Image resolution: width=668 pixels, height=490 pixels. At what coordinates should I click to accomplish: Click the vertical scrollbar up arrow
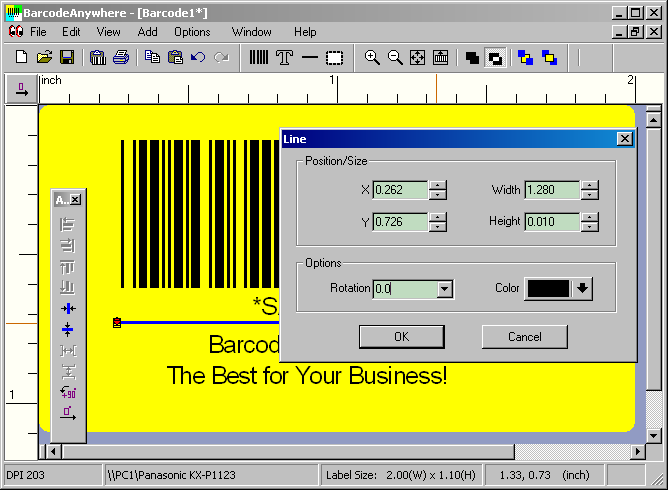(x=653, y=121)
